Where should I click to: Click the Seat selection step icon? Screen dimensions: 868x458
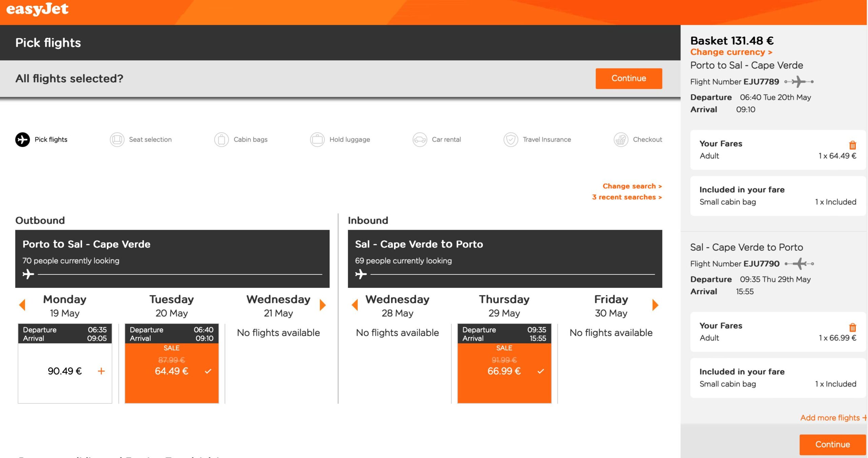click(117, 140)
